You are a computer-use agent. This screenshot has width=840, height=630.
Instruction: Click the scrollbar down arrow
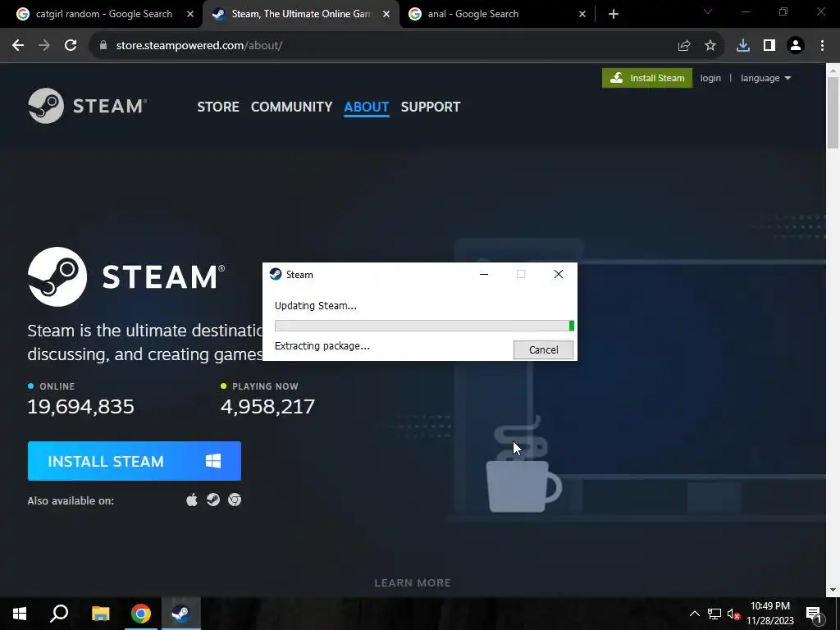coord(833,590)
